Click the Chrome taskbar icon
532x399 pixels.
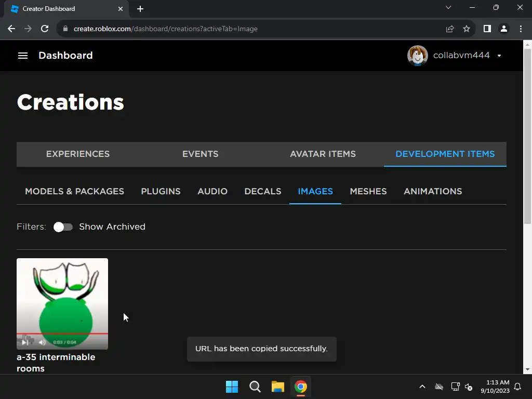pos(301,387)
